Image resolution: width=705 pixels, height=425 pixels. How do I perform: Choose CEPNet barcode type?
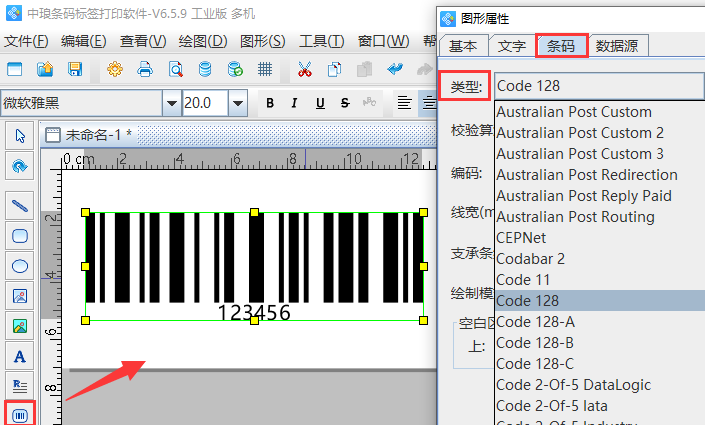coord(600,238)
